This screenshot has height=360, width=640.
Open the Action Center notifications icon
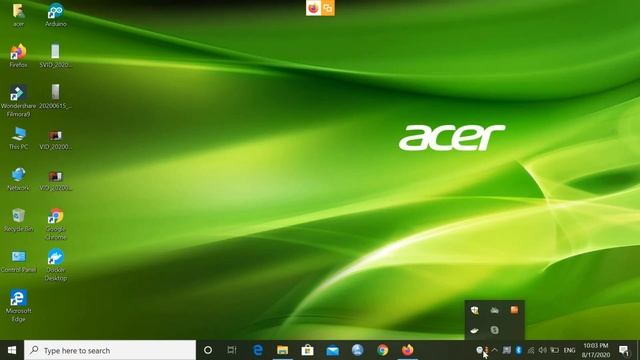tap(624, 350)
